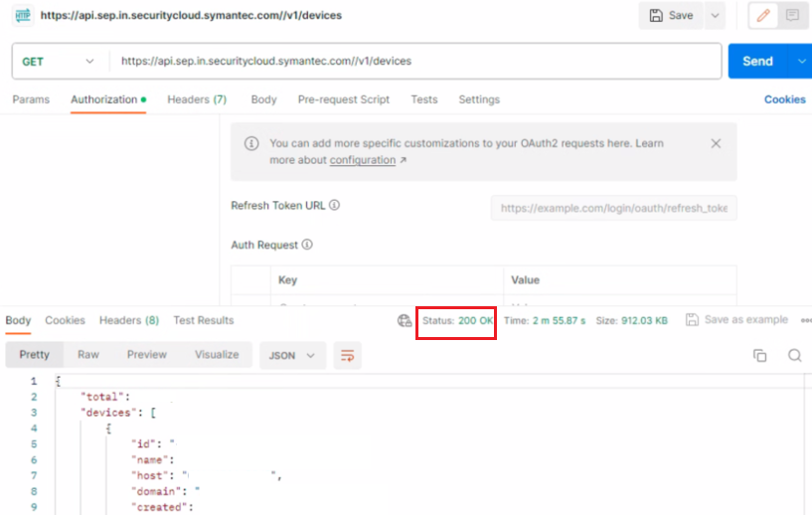This screenshot has height=519, width=812.
Task: Switch to the Visualize view
Action: pos(217,355)
